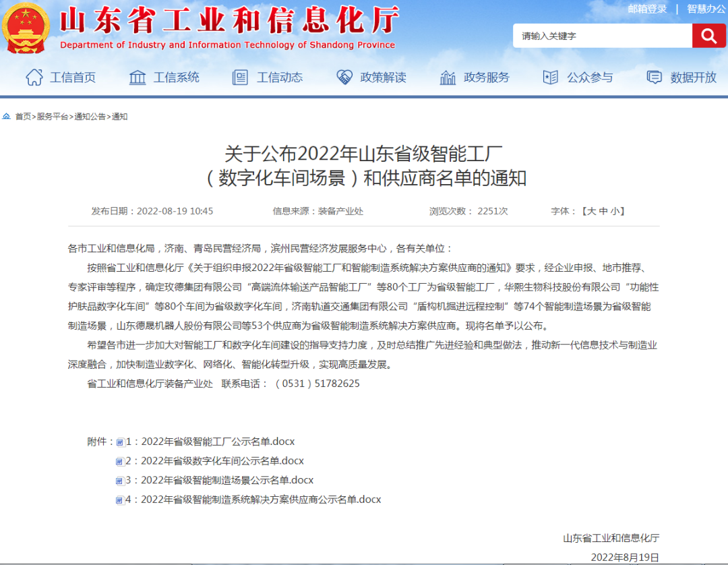The image size is (728, 565).
Task: Click the 工信动态 news icon
Action: pyautogui.click(x=241, y=77)
